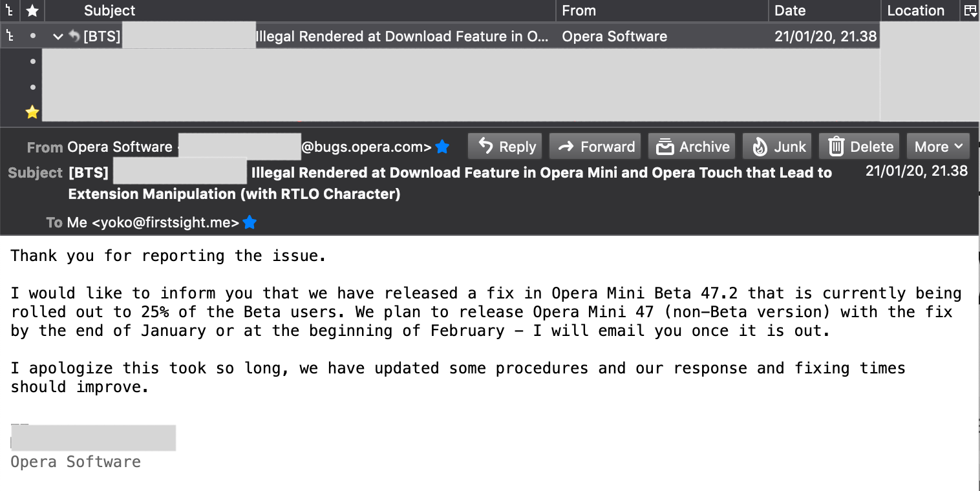980x491 pixels.
Task: Mark the message as Junk
Action: 778,147
